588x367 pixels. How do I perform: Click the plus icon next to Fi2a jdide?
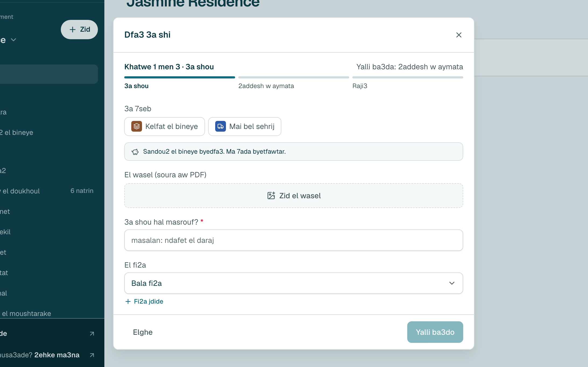[128, 301]
